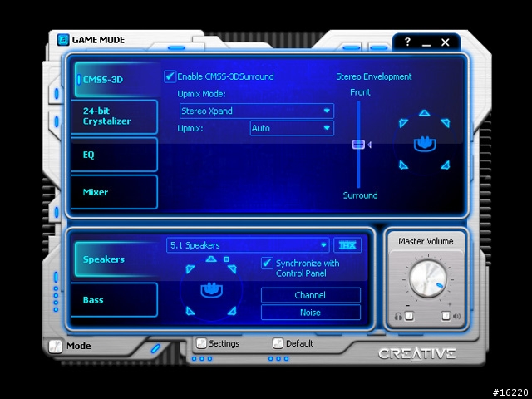Select front center speaker in Stereo Envelopment
The height and width of the screenshot is (399, 532).
pyautogui.click(x=424, y=113)
